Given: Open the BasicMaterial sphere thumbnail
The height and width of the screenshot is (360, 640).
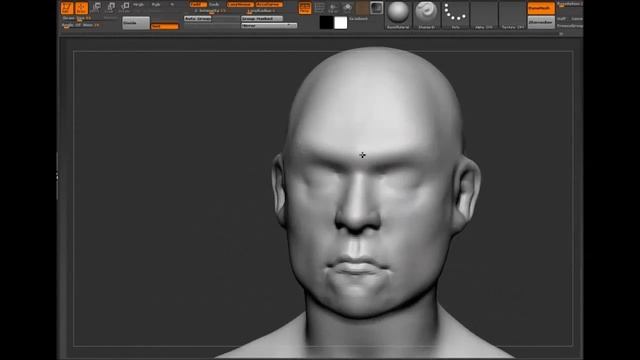Looking at the screenshot, I should tap(398, 15).
